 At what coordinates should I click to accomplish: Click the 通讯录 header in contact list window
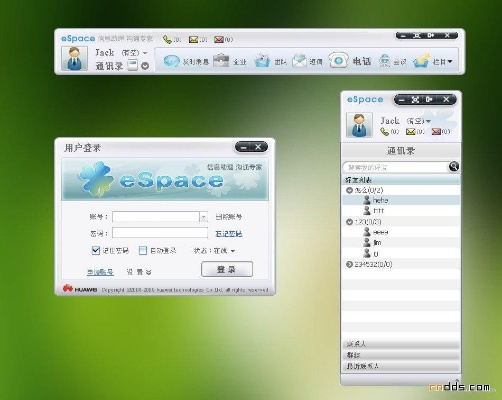pos(401,151)
